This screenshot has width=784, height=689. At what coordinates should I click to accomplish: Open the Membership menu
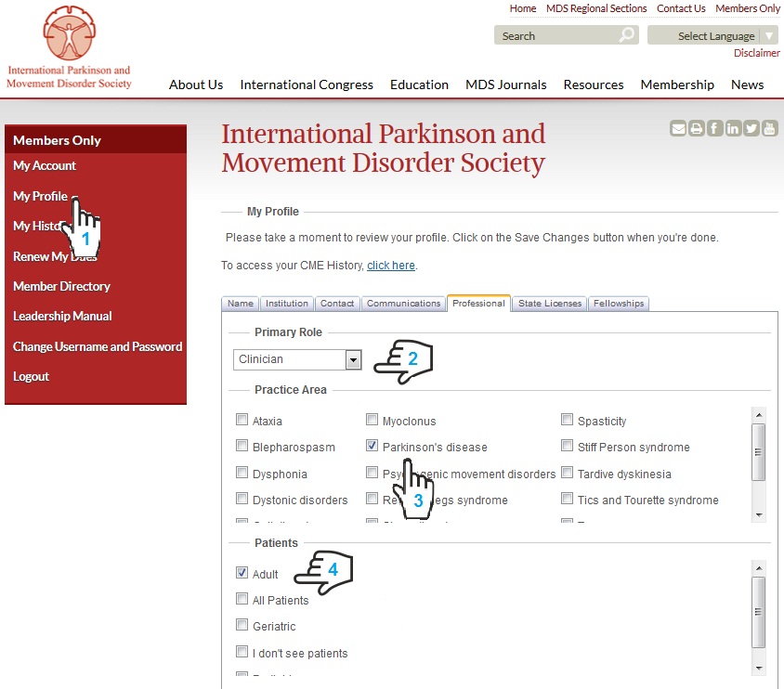677,84
